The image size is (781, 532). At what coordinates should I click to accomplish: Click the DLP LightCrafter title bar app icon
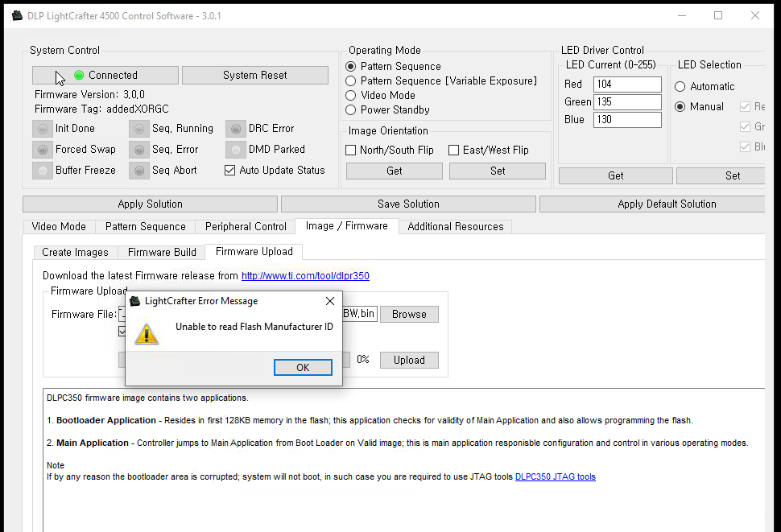coord(18,15)
